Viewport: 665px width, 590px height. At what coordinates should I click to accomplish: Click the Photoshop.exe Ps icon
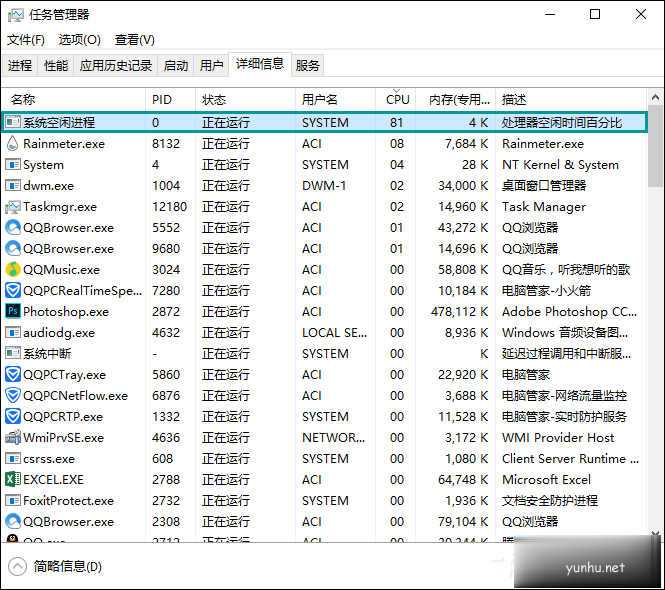point(13,312)
